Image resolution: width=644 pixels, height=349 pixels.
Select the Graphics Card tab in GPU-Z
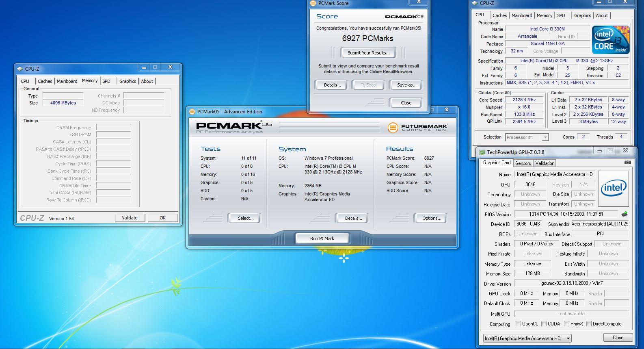click(497, 163)
